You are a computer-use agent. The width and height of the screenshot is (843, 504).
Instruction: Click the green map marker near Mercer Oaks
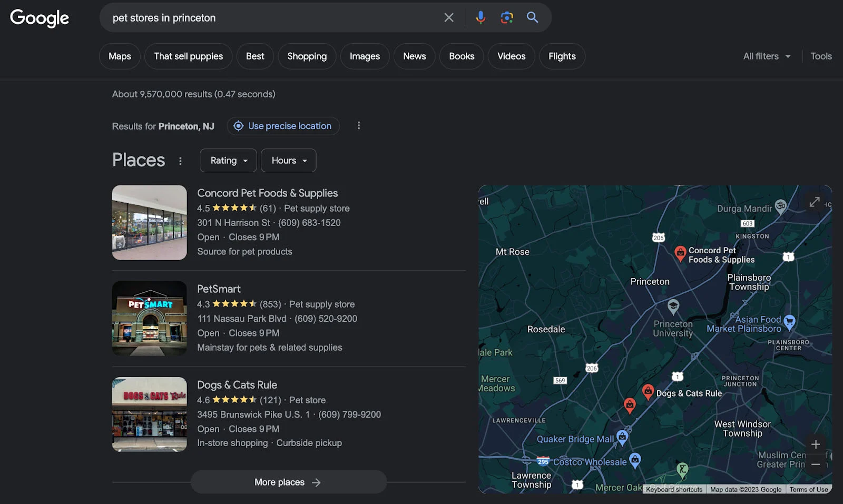click(x=682, y=469)
